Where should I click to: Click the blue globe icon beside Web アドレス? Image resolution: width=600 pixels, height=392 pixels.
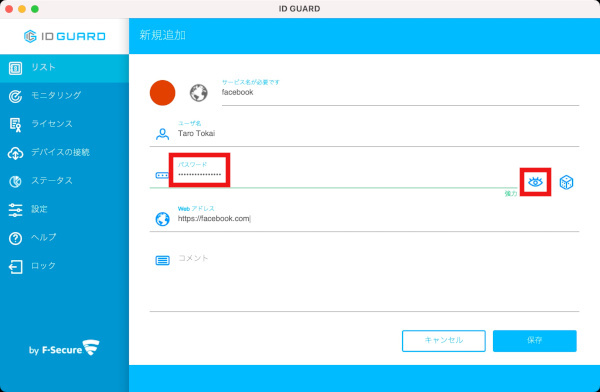tap(163, 219)
